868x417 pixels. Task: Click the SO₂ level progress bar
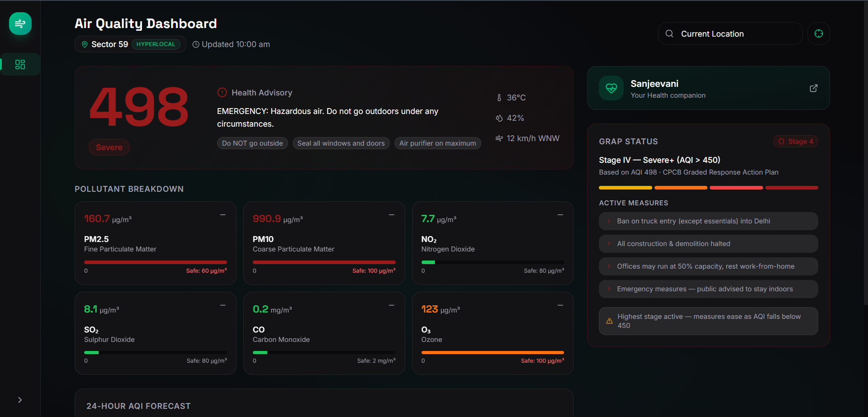click(x=156, y=352)
